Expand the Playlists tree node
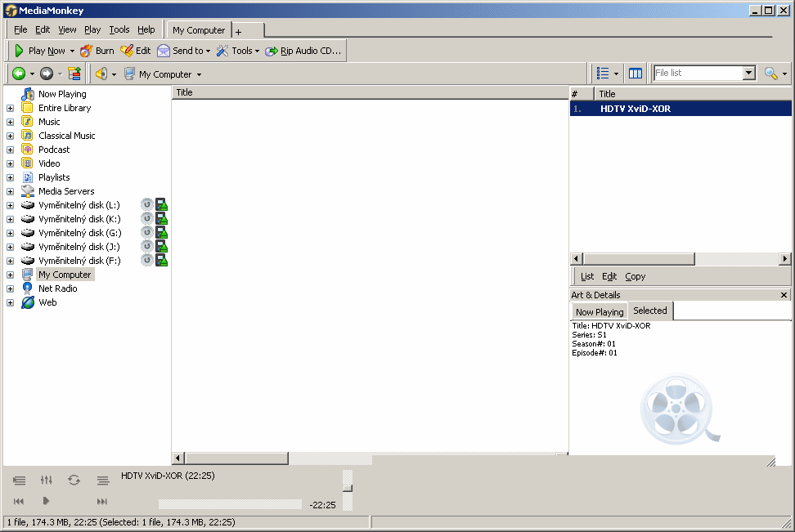Image resolution: width=795 pixels, height=532 pixels. (x=10, y=177)
